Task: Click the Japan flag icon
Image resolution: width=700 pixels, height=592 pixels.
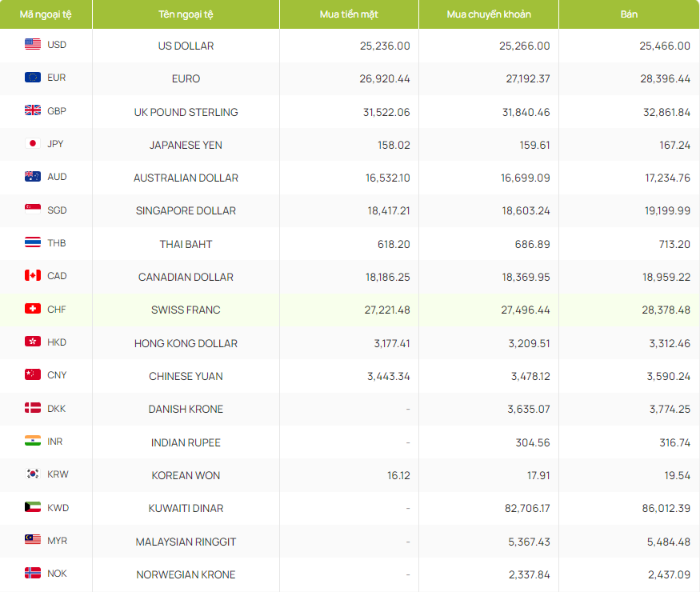Action: click(33, 144)
